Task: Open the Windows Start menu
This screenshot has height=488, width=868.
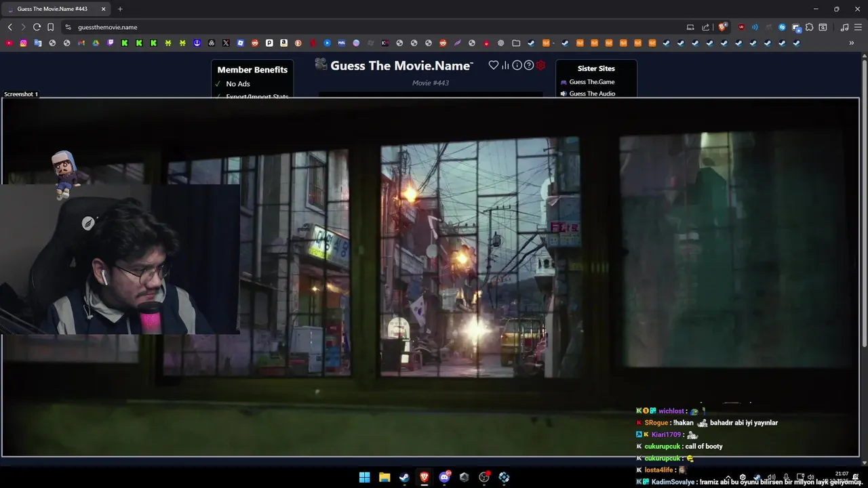Action: (x=364, y=477)
